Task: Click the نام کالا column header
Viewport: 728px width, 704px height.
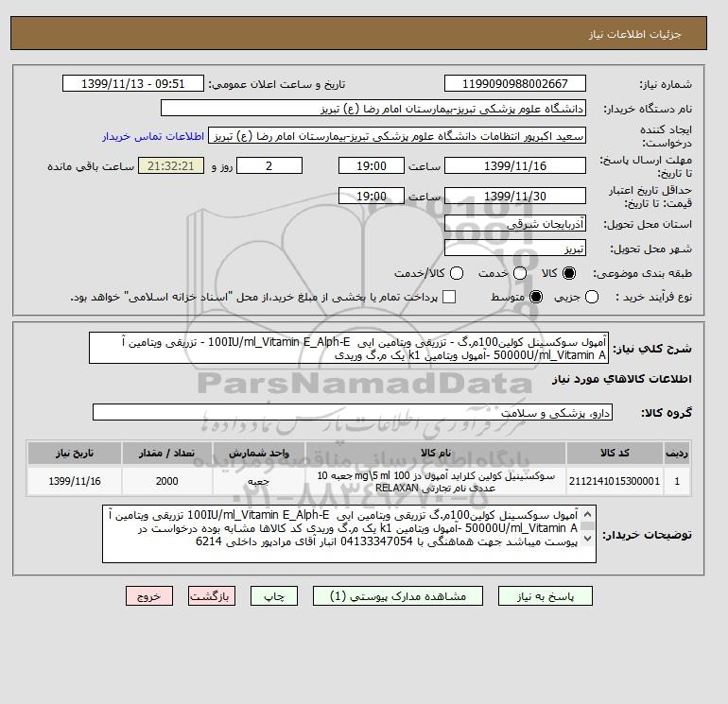Action: coord(436,453)
